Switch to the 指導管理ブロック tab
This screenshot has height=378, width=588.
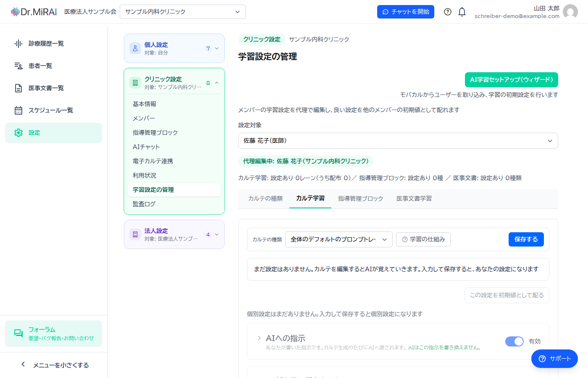(x=361, y=199)
